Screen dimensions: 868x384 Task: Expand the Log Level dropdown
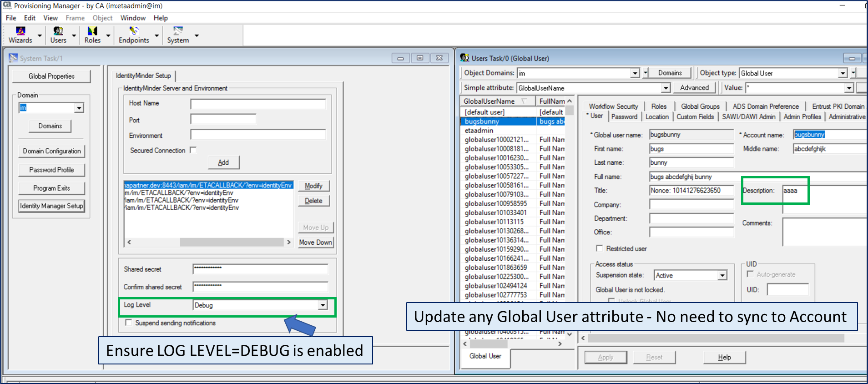coord(323,305)
